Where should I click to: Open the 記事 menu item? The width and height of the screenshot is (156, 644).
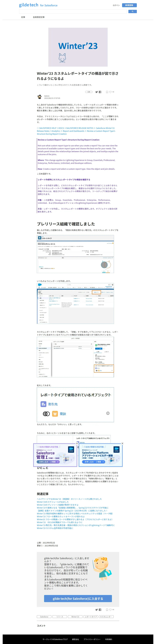pyautogui.click(x=23, y=17)
